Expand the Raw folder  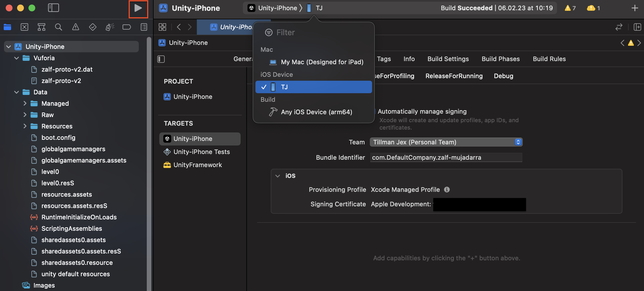point(25,115)
